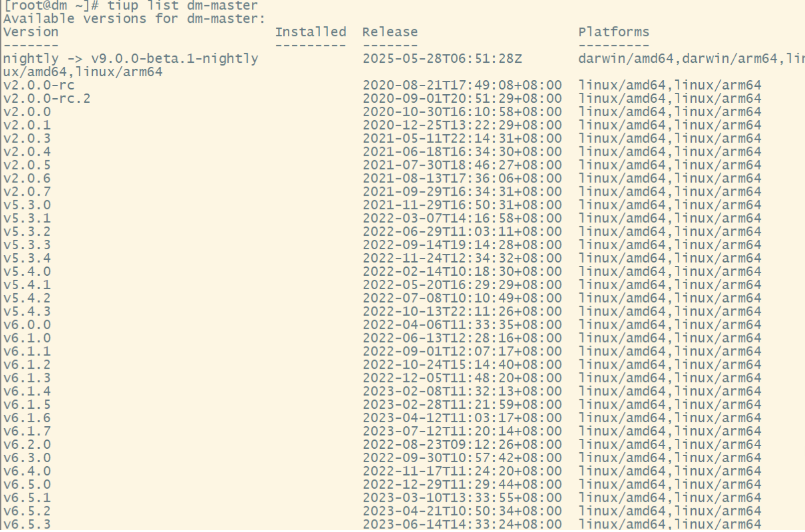The image size is (805, 532).
Task: Click the 'tiup list dm-master' command text
Action: tap(183, 6)
